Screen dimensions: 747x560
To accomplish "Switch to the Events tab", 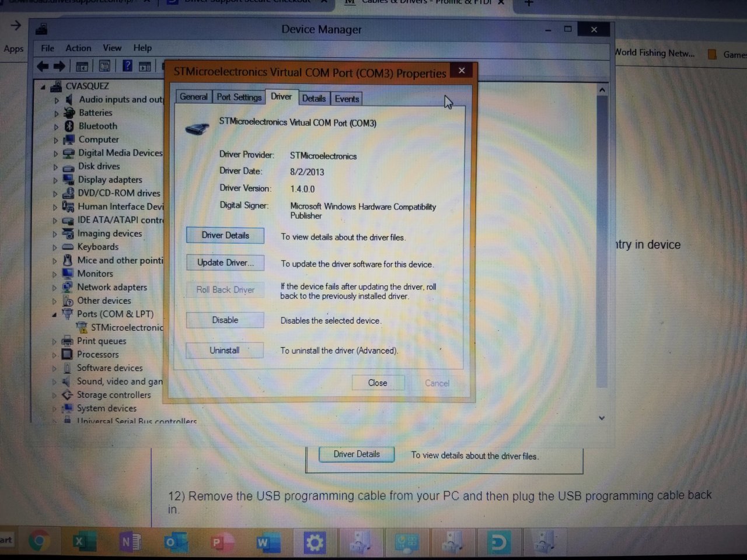I will coord(347,99).
